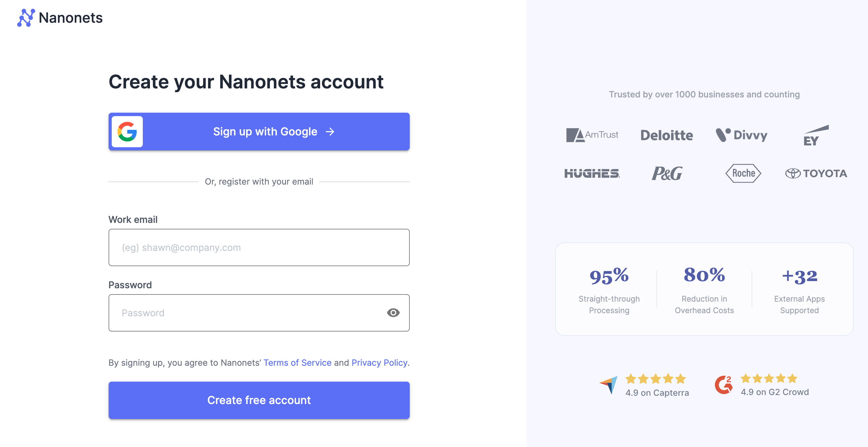Click the EY company logo
Screen dimensions: 868x447
coord(815,135)
